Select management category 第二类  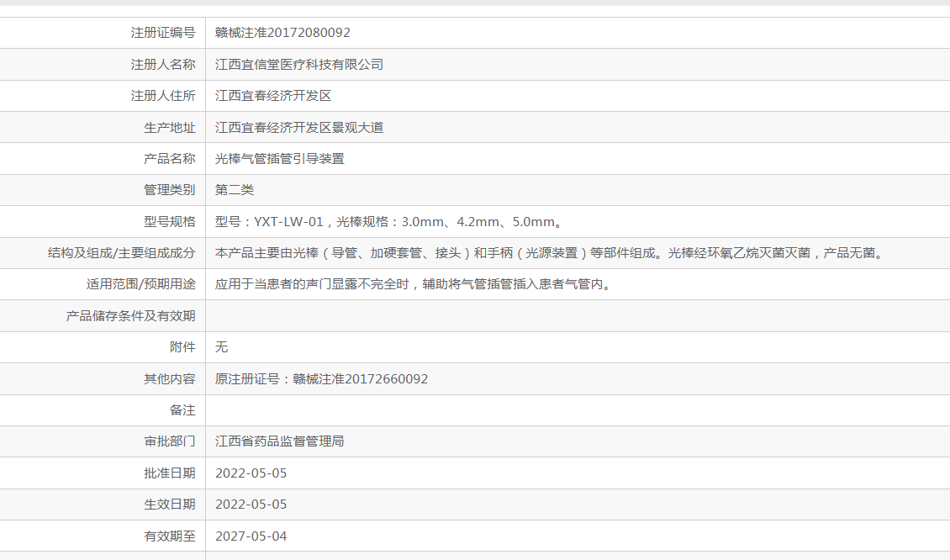pyautogui.click(x=235, y=190)
